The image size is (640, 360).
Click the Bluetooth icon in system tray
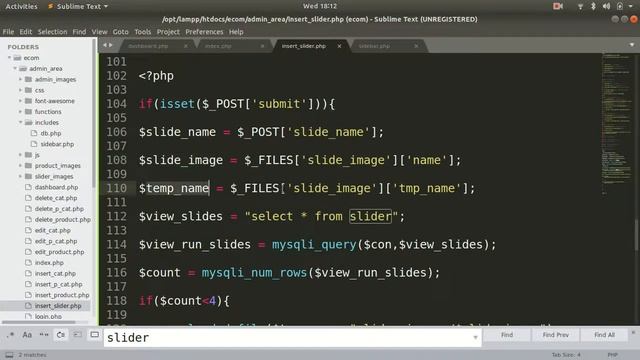pyautogui.click(x=593, y=6)
